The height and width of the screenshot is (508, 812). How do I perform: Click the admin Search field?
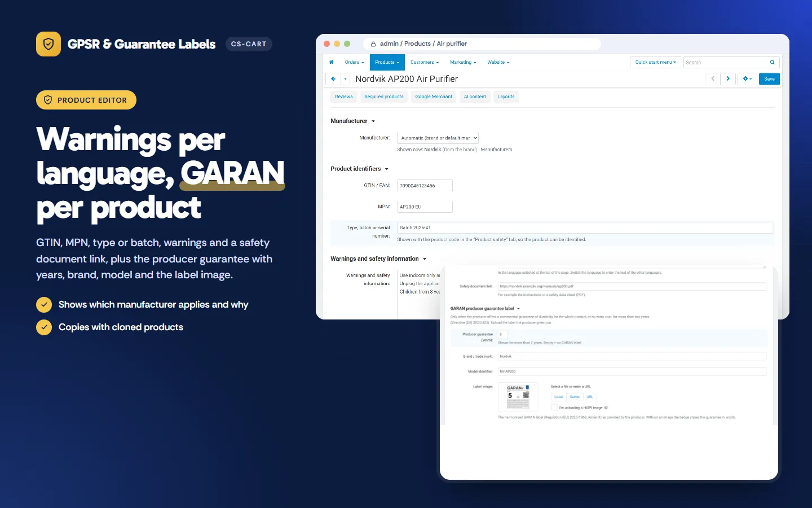click(732, 62)
